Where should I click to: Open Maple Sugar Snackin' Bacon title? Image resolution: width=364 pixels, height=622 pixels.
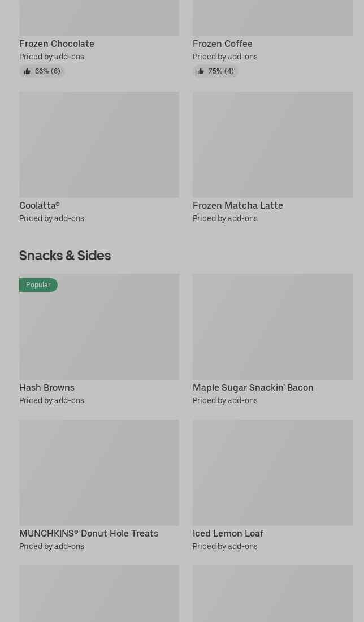(253, 388)
